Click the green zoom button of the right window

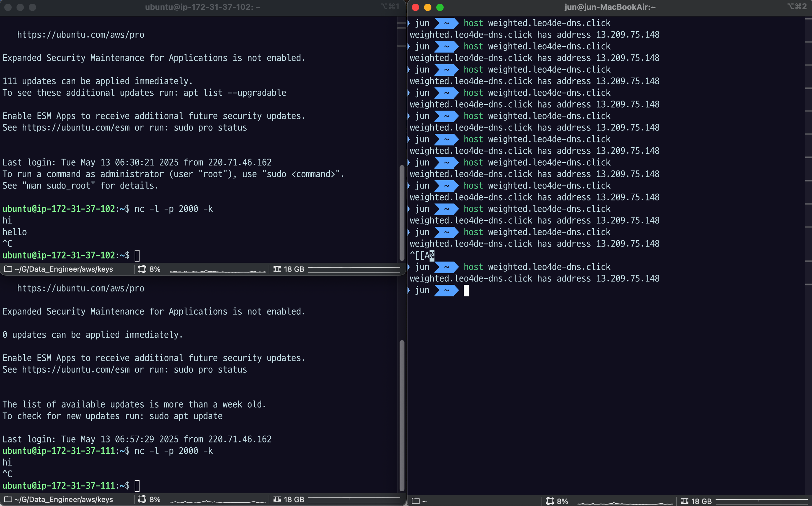coord(440,7)
